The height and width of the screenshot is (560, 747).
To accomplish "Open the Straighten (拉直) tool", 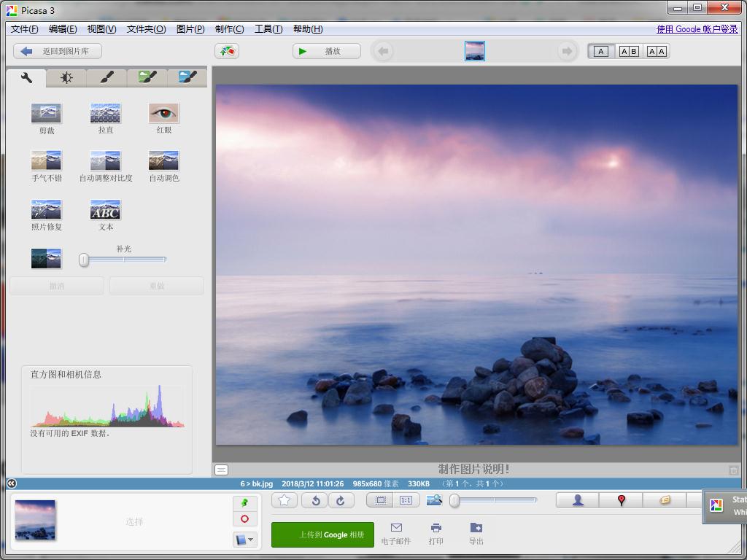I will pos(104,115).
